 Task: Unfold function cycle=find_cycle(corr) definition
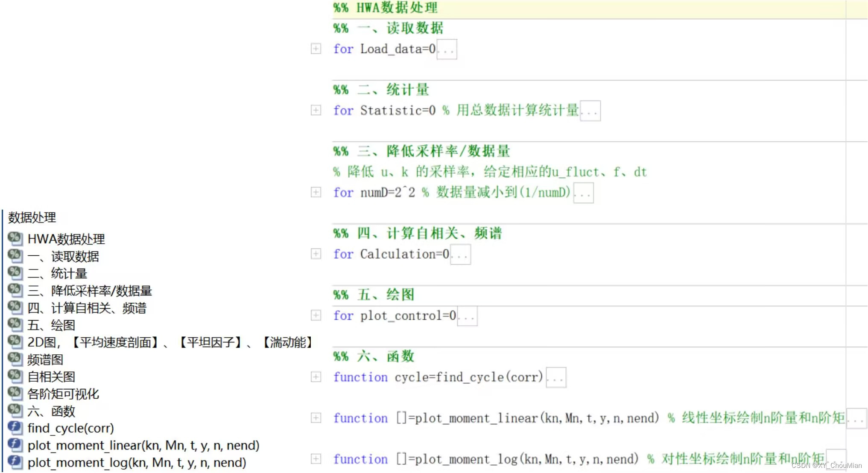coord(316,377)
